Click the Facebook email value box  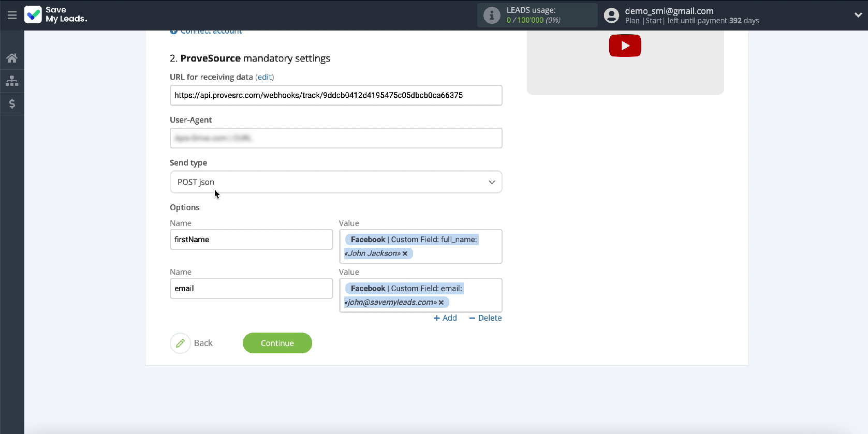click(420, 295)
